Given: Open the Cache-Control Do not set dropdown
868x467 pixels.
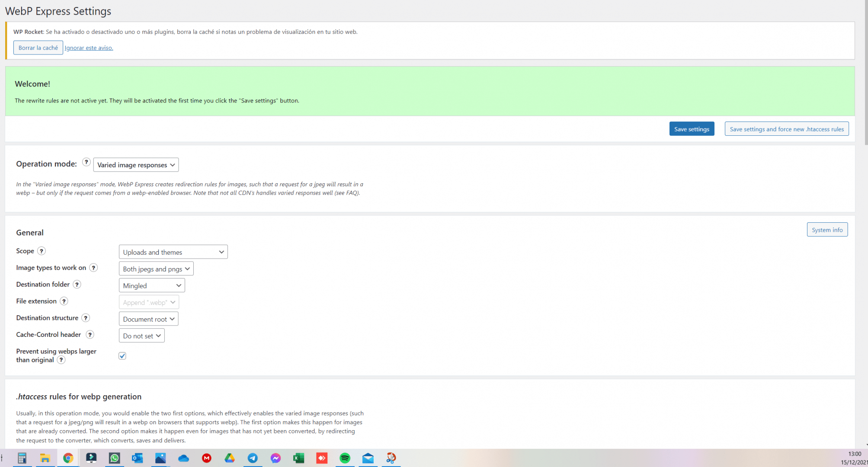Looking at the screenshot, I should pos(142,336).
